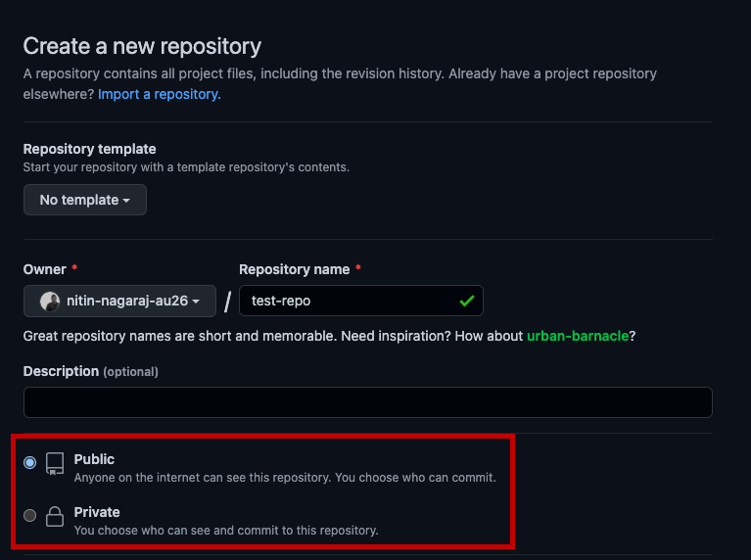Use the suggested name urban-barnacle

pos(578,336)
